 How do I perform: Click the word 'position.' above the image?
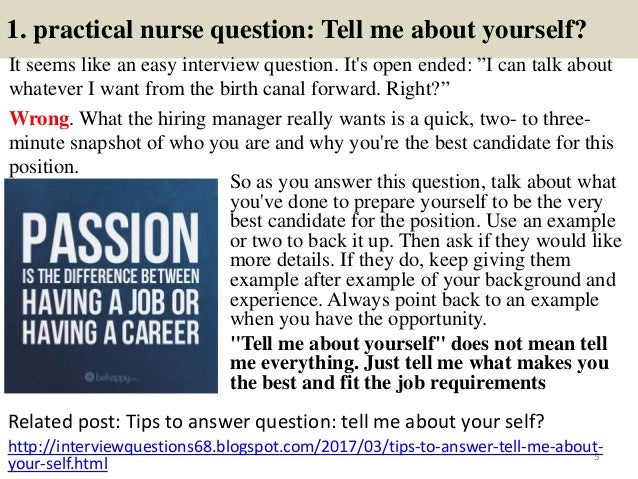[44, 167]
